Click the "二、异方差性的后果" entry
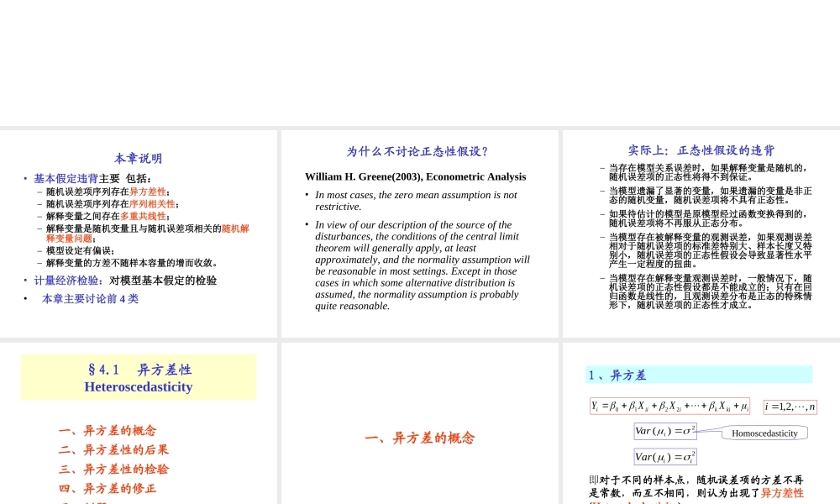 point(113,449)
